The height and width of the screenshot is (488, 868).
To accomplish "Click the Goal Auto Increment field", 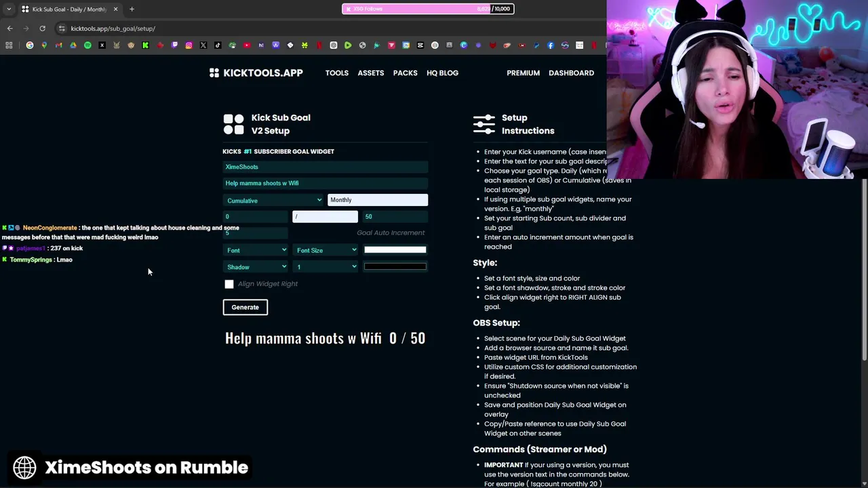I will coord(391,232).
